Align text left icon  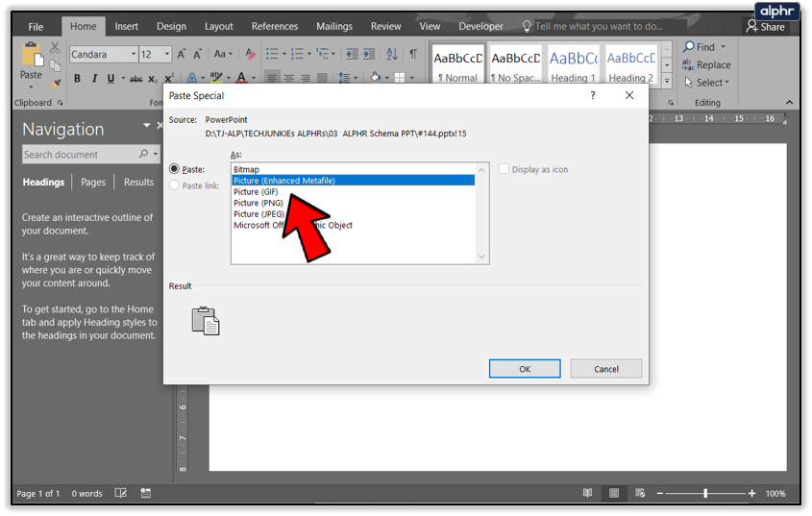(272, 78)
